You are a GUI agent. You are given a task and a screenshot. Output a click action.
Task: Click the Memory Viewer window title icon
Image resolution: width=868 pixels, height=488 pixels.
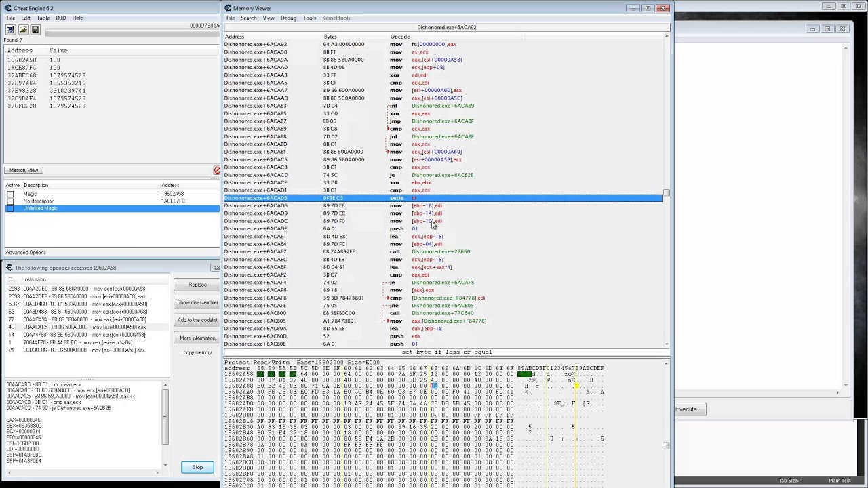[228, 8]
